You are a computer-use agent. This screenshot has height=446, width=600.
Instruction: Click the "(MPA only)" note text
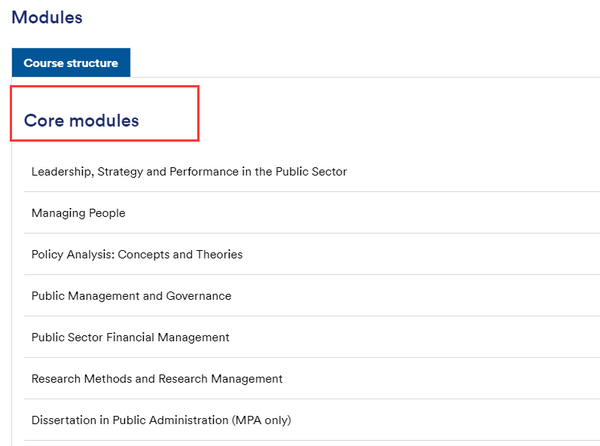pos(261,420)
